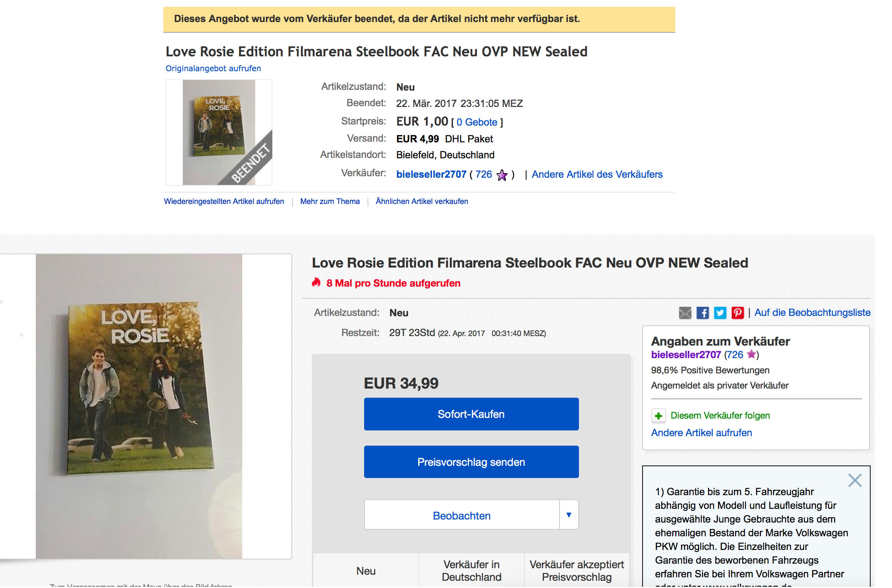Close the Volkswagen guarantee ad box

pos(855,480)
